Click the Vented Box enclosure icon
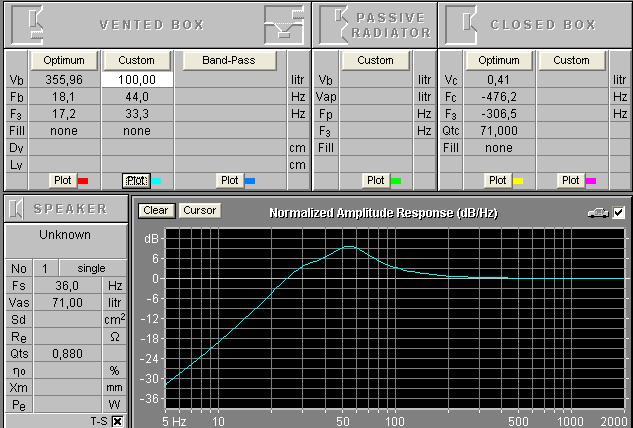The height and width of the screenshot is (428, 633). 33,22
